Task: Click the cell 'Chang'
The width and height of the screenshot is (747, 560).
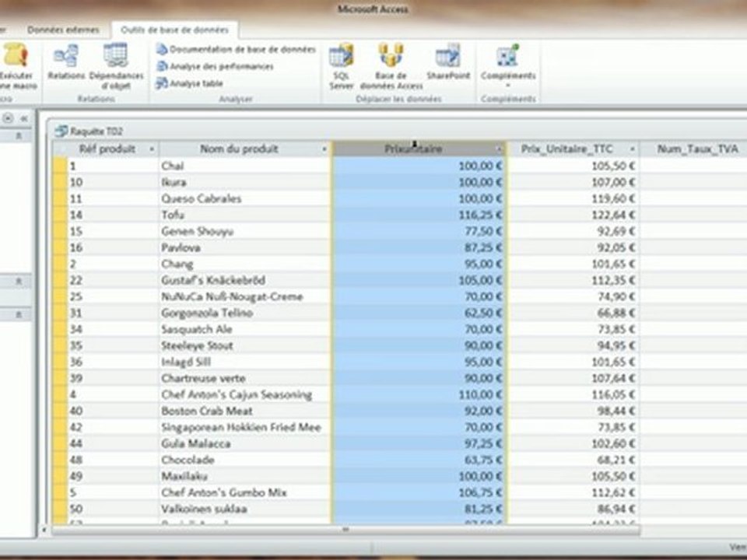Action: tap(245, 264)
